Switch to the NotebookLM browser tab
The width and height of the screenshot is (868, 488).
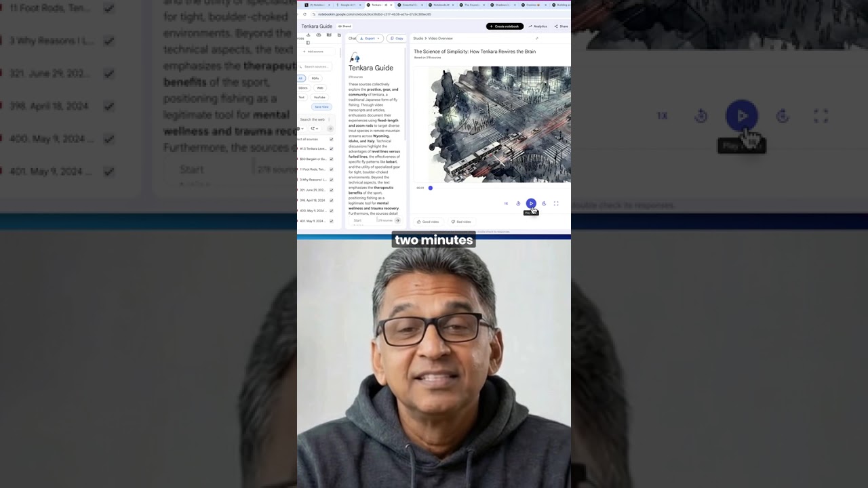(x=441, y=5)
